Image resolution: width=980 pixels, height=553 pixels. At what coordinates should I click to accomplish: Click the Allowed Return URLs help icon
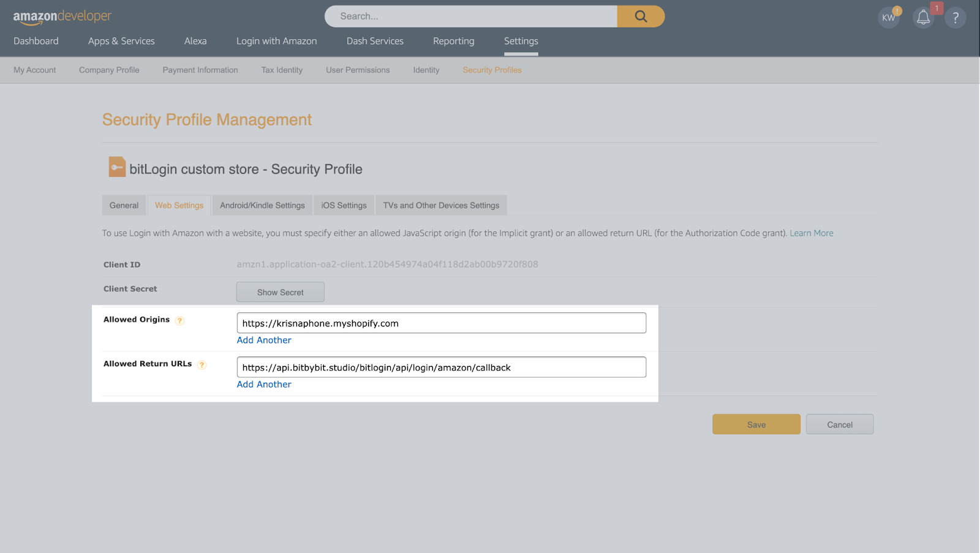click(x=202, y=365)
